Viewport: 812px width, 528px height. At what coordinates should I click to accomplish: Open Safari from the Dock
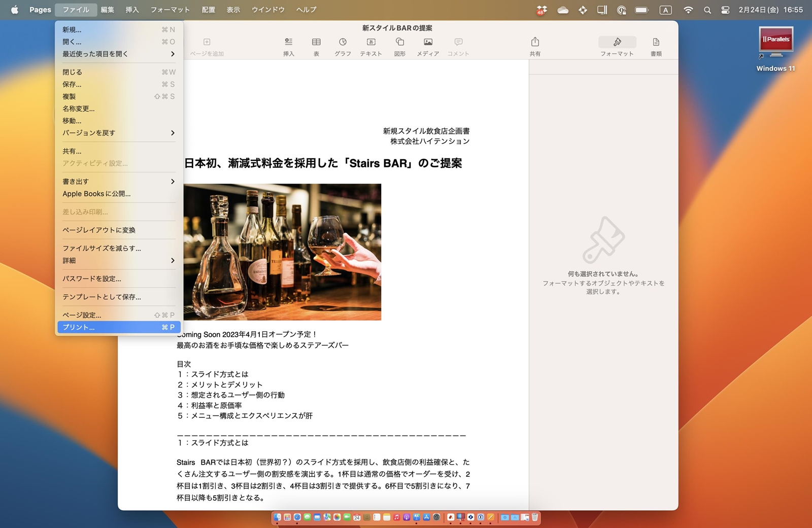point(297,517)
